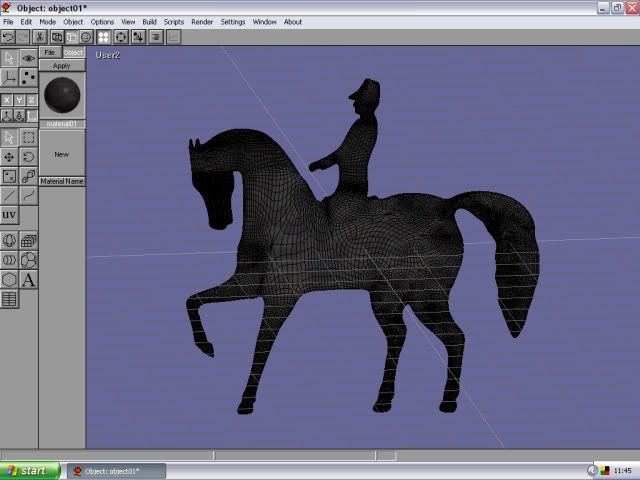Click New to create a material
Screen dimensions: 640x480
[62, 155]
